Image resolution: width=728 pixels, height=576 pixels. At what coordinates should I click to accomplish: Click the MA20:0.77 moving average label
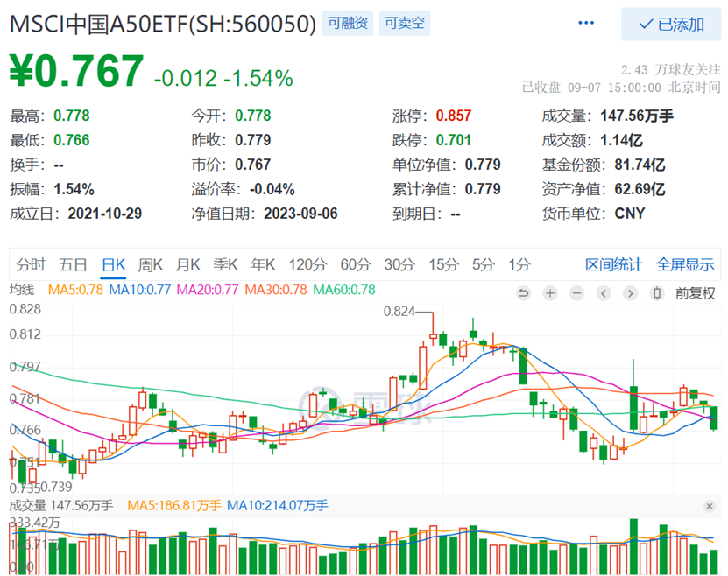coord(208,290)
